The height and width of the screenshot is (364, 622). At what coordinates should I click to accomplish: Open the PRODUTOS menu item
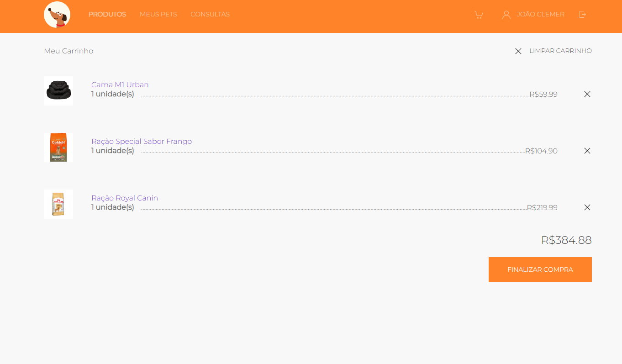tap(107, 14)
